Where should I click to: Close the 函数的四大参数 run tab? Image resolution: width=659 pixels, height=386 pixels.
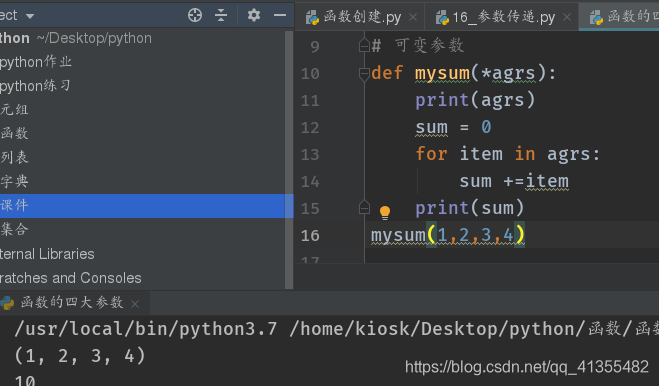(135, 304)
